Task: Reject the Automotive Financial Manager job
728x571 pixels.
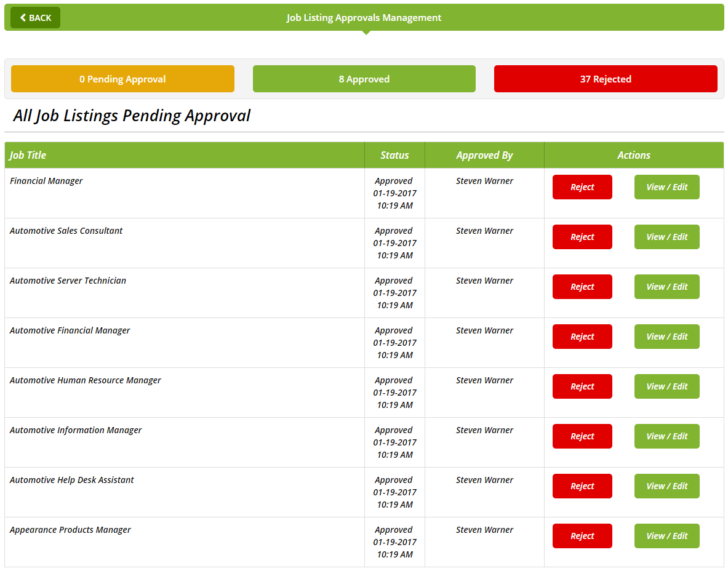Action: pos(582,337)
